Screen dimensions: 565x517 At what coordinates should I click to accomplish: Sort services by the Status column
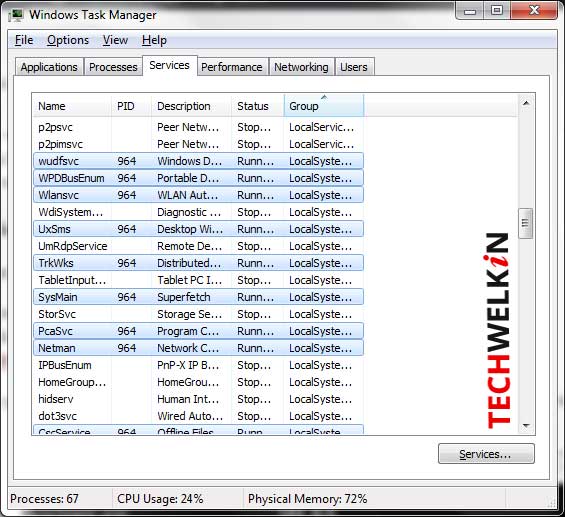tap(258, 106)
